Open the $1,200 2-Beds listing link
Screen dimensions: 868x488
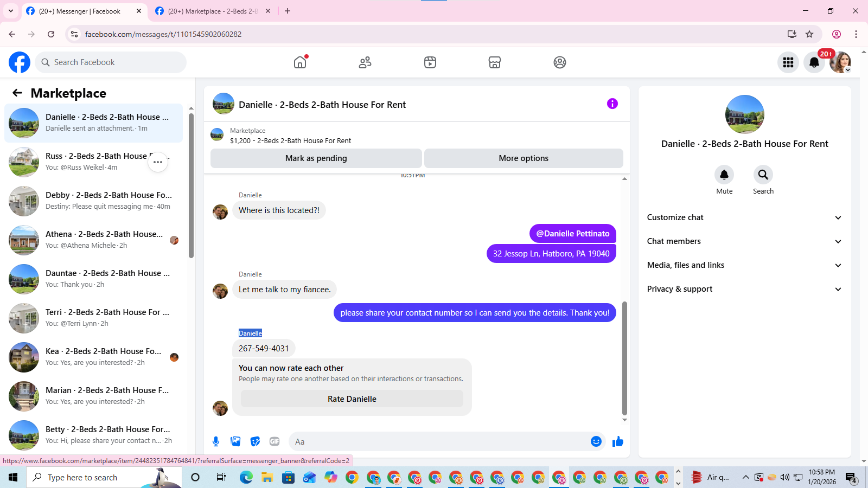pos(290,141)
